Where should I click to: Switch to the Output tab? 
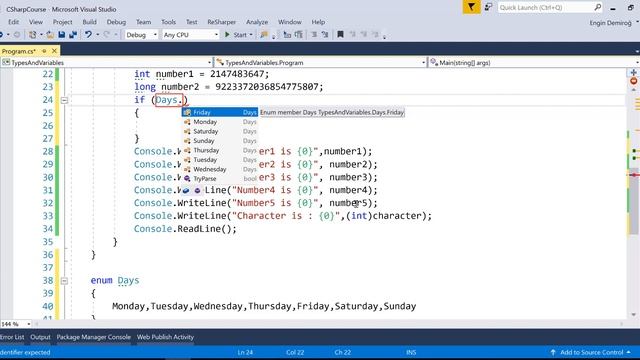click(40, 337)
